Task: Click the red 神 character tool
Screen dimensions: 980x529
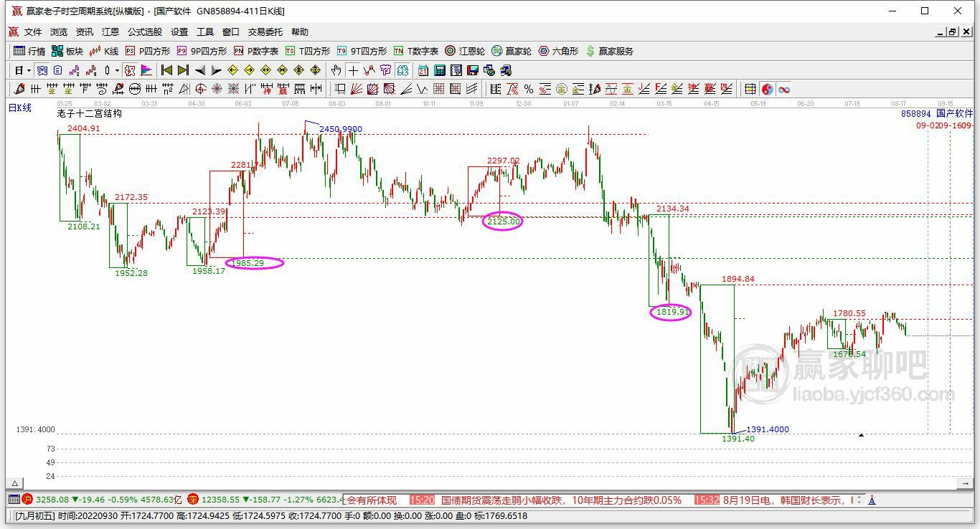Action: pyautogui.click(x=266, y=89)
